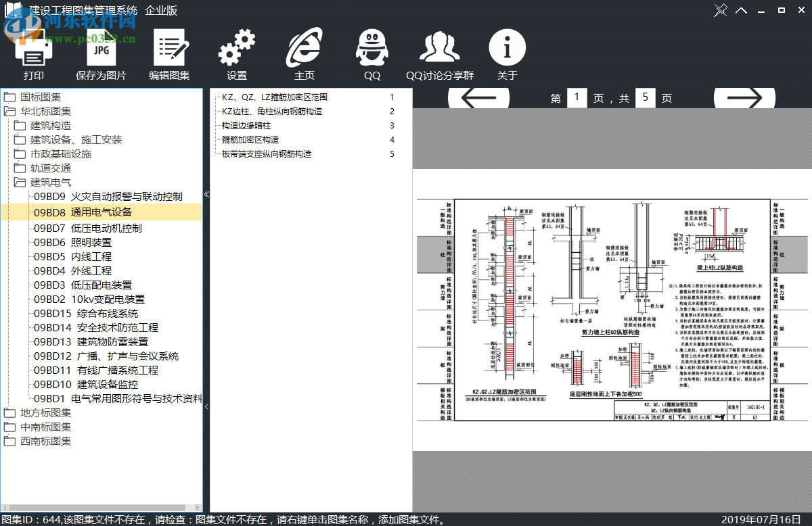
Task: Click the next page arrow button
Action: click(x=744, y=97)
